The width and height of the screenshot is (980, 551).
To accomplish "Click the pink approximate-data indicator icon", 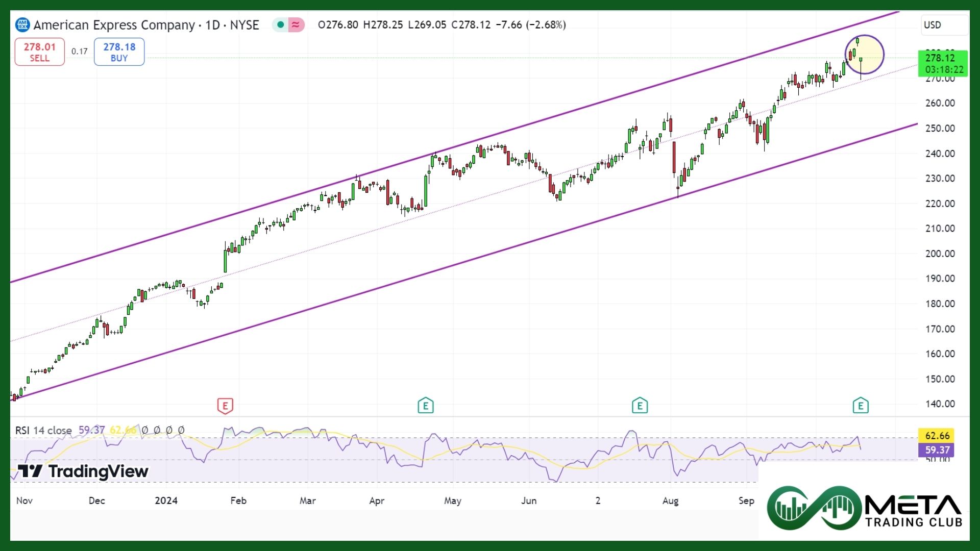I will pos(296,24).
